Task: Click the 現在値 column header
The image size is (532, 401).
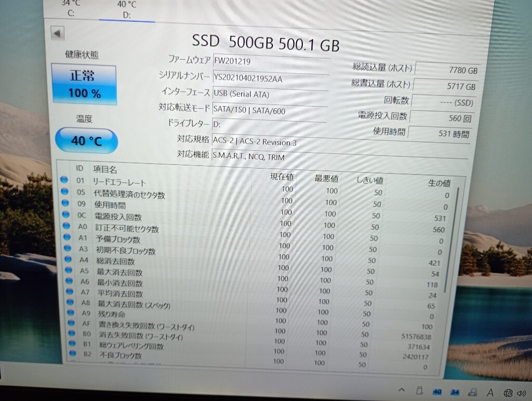Action: click(282, 176)
